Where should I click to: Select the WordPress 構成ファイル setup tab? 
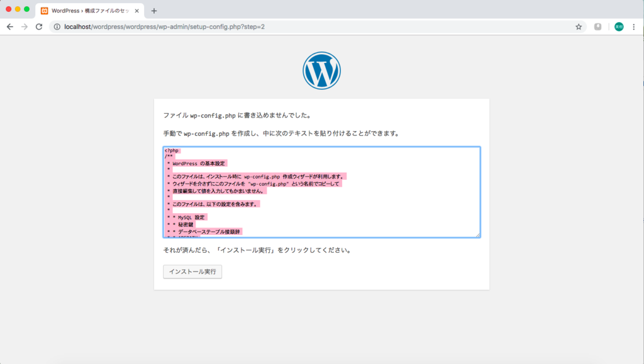tap(88, 11)
